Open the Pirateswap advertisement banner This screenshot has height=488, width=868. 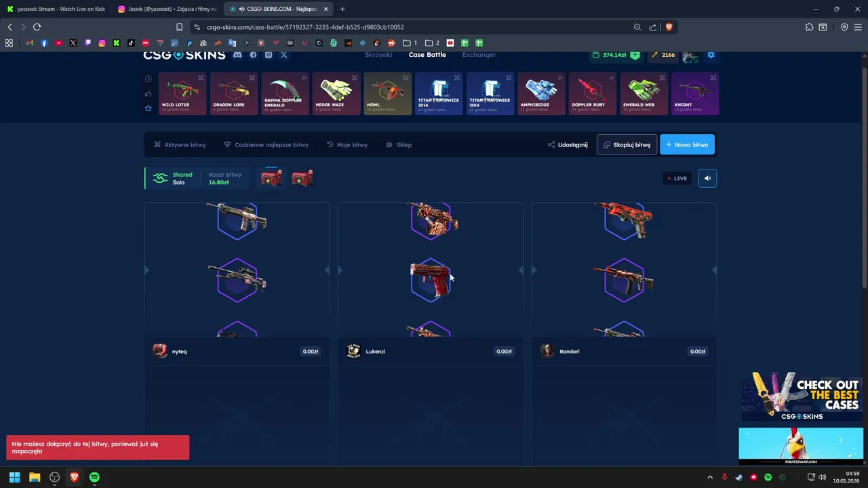pyautogui.click(x=801, y=446)
